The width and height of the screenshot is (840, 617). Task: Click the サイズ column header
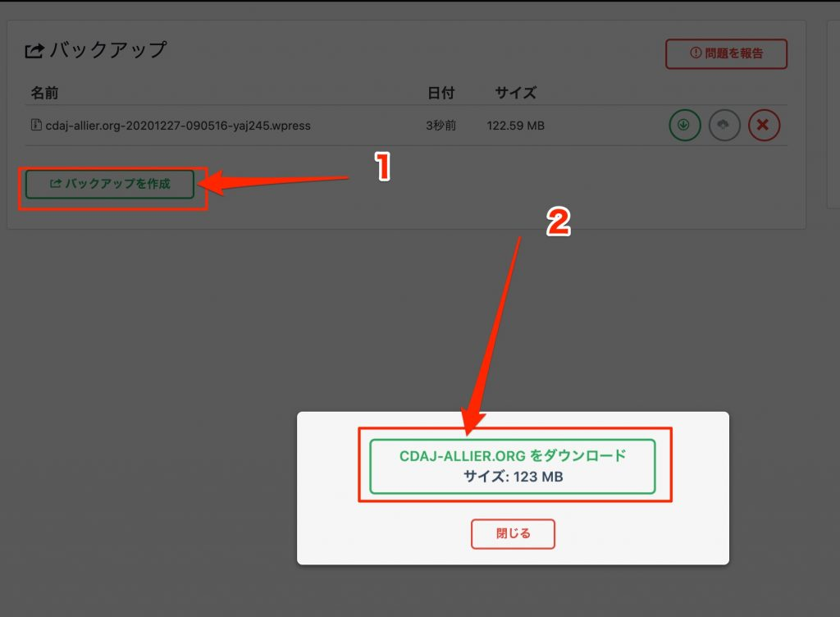pos(515,93)
